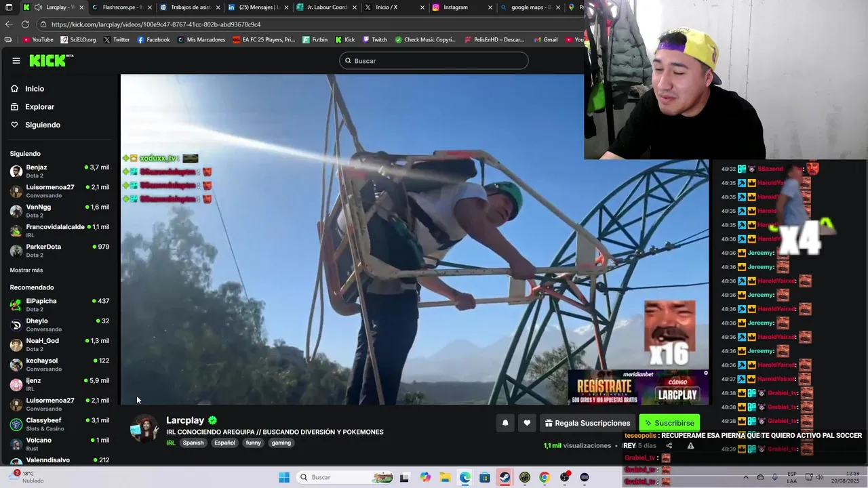Click the Kick Buscar search field
The image size is (868, 488).
[434, 61]
